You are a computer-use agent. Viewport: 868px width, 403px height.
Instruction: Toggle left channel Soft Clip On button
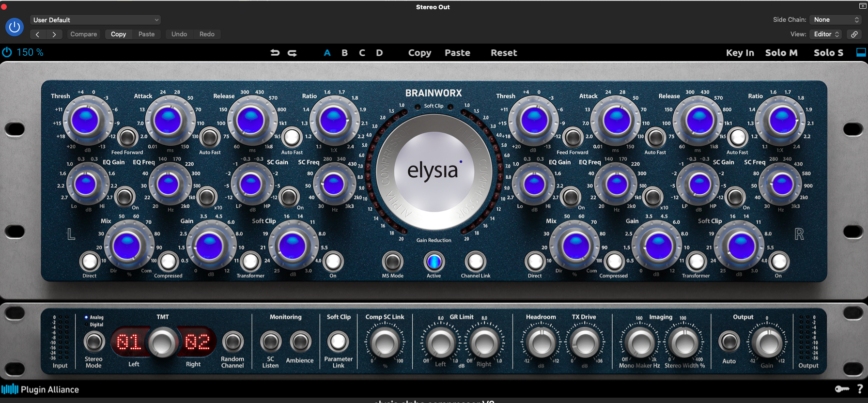[x=333, y=262]
